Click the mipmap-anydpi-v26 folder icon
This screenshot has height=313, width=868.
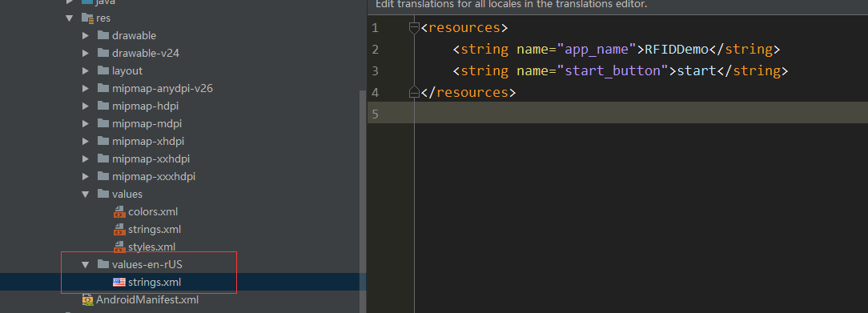click(103, 89)
